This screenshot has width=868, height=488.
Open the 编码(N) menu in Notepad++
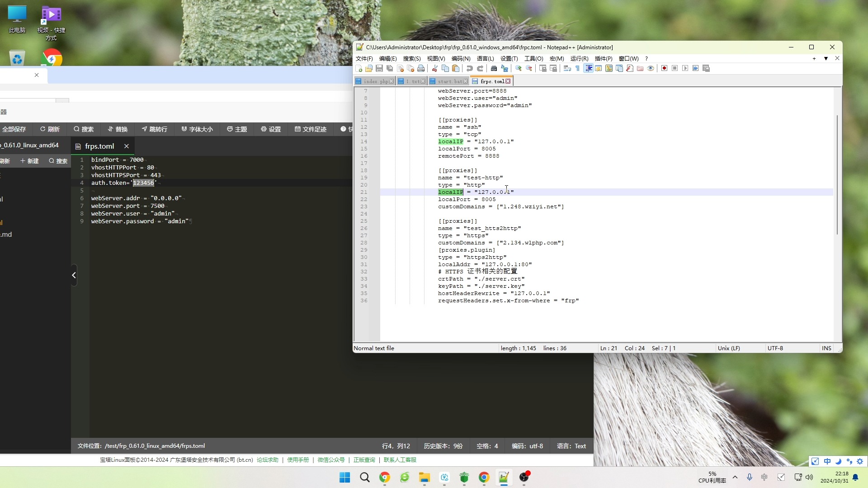point(461,59)
